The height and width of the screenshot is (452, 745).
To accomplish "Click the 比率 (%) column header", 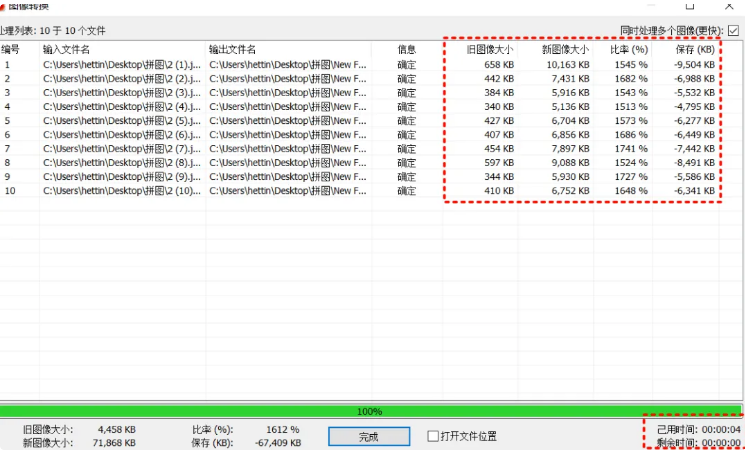I will (x=629, y=49).
